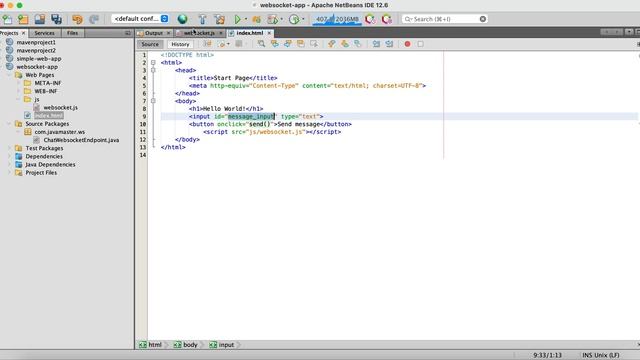Screen dimensions: 640x360
Task: Select the com.javamaster.ws package
Action: (x=60, y=132)
